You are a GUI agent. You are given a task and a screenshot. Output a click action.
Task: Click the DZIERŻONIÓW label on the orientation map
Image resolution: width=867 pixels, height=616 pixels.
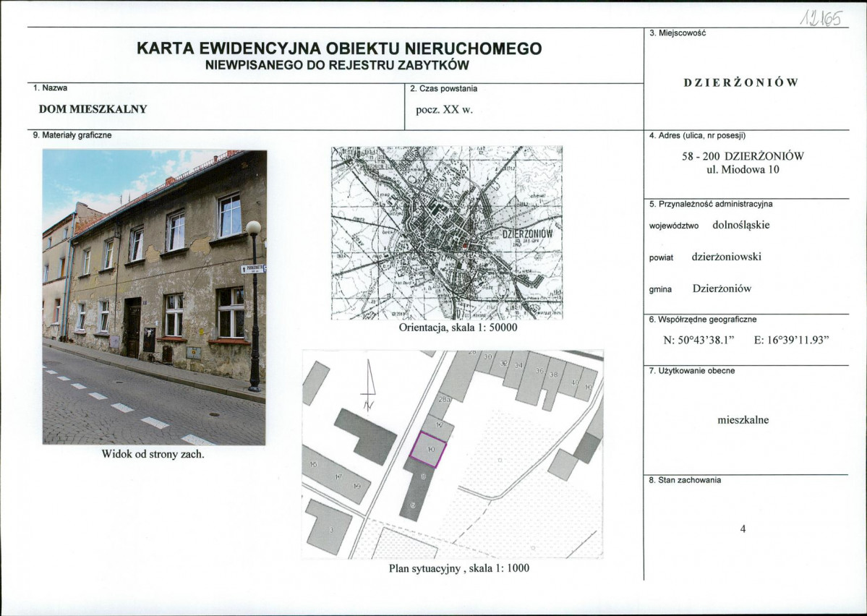point(526,233)
